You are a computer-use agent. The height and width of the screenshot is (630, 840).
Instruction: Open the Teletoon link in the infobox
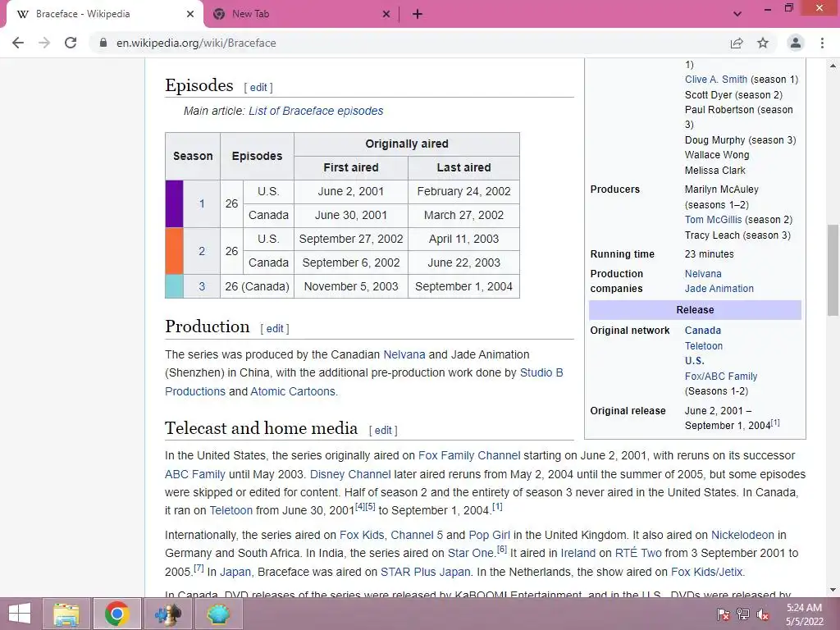pos(703,346)
